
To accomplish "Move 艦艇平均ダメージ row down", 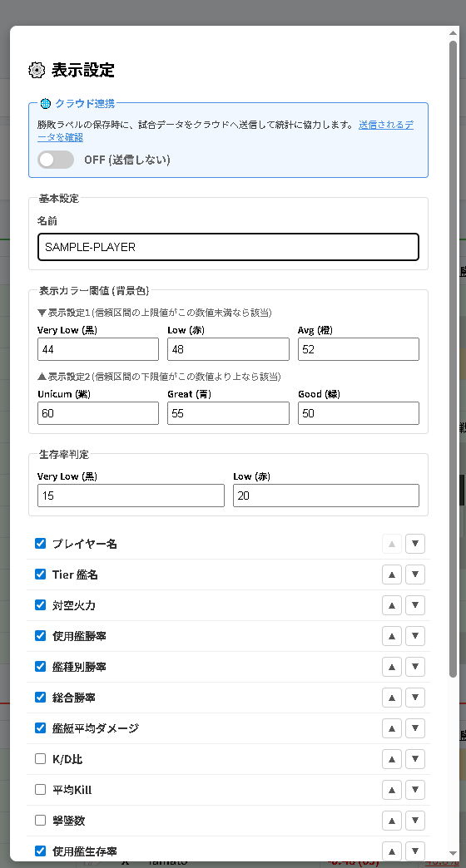I will click(415, 728).
